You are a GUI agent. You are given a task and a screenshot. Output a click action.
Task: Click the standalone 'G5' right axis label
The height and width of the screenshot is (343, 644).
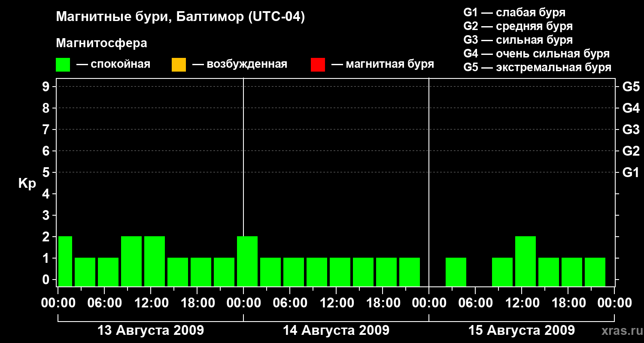coord(631,87)
